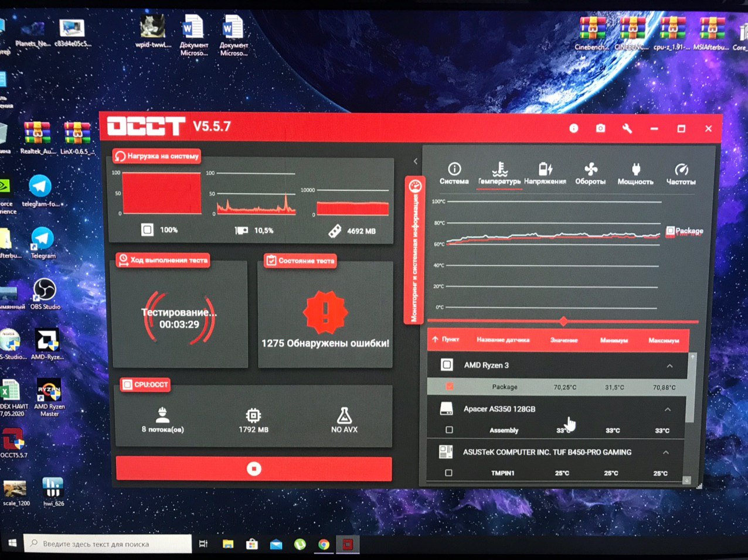Screen dimensions: 748x560
Task: Open the Telegram desktop shortcut
Action: pyautogui.click(x=43, y=243)
